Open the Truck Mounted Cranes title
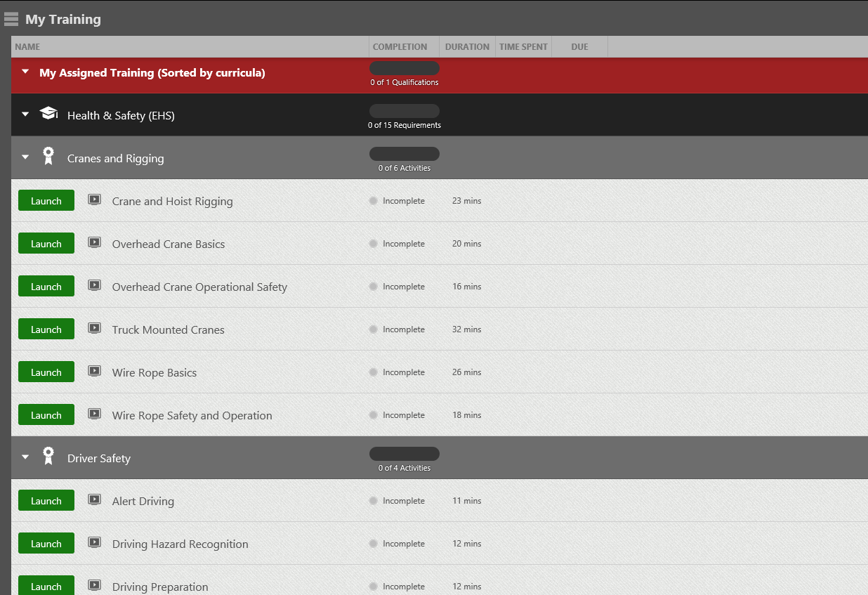 (168, 330)
